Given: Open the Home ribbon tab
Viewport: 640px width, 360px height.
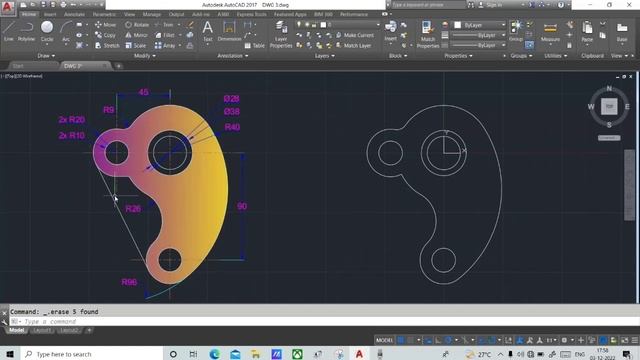Looking at the screenshot, I should 29,14.
